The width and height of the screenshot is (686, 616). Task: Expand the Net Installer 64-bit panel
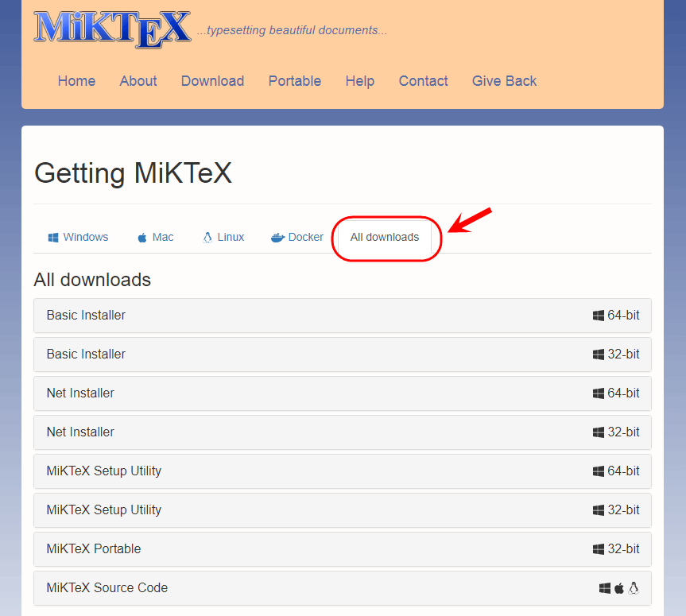click(343, 393)
